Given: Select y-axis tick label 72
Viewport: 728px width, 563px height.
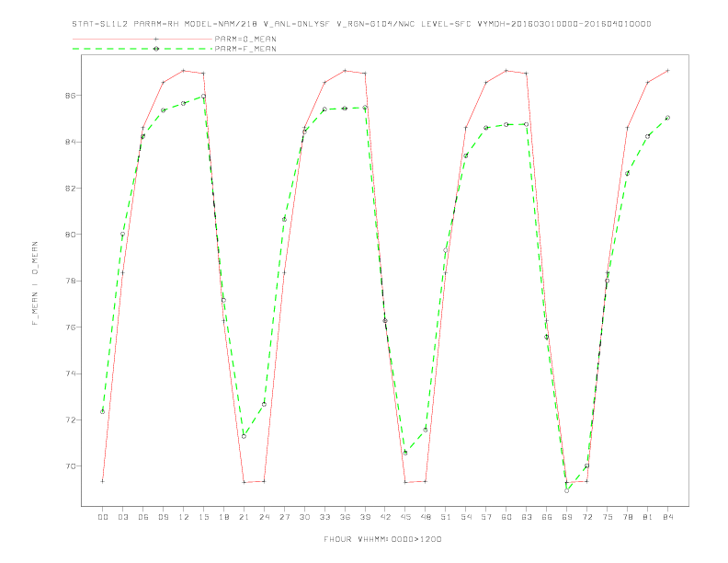Looking at the screenshot, I should coord(71,419).
